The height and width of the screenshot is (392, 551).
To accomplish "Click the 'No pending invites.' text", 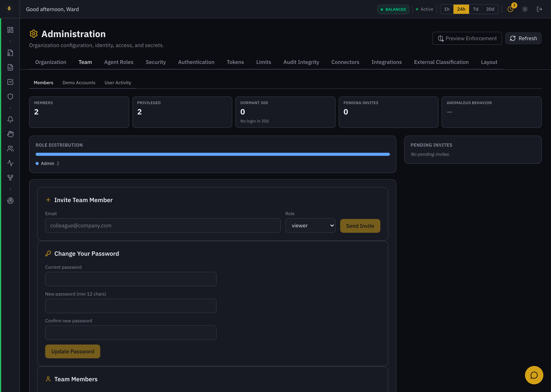I will tap(430, 154).
